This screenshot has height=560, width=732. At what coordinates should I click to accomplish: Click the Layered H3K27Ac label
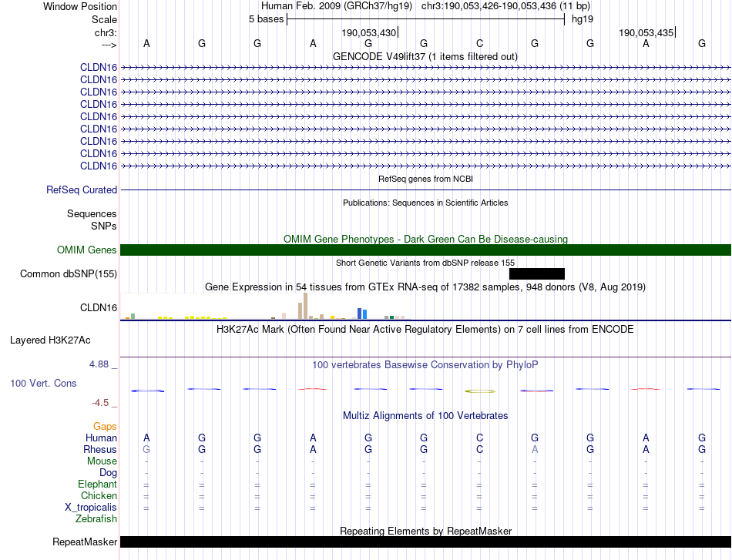click(x=50, y=340)
